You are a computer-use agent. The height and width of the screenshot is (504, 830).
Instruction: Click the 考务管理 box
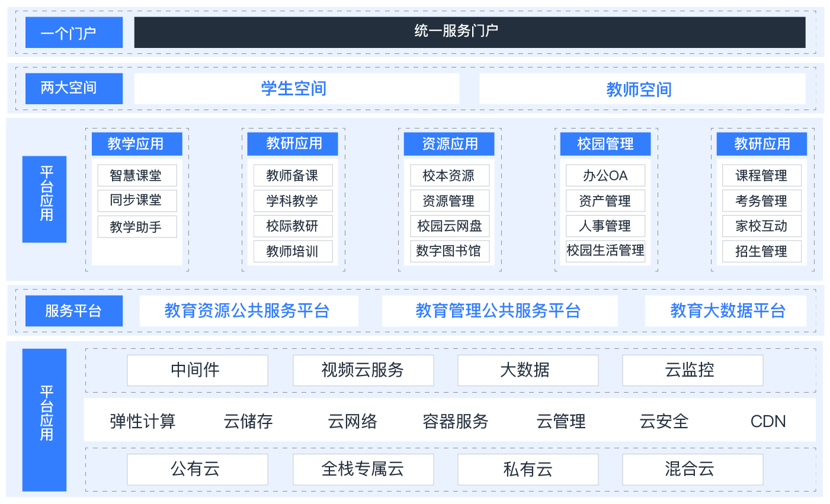(762, 201)
